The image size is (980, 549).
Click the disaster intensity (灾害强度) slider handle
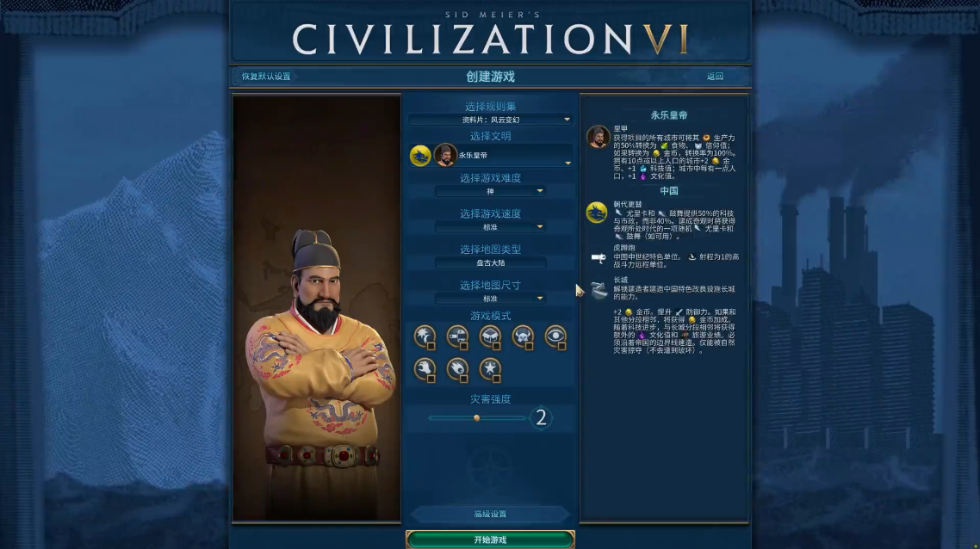pos(476,418)
